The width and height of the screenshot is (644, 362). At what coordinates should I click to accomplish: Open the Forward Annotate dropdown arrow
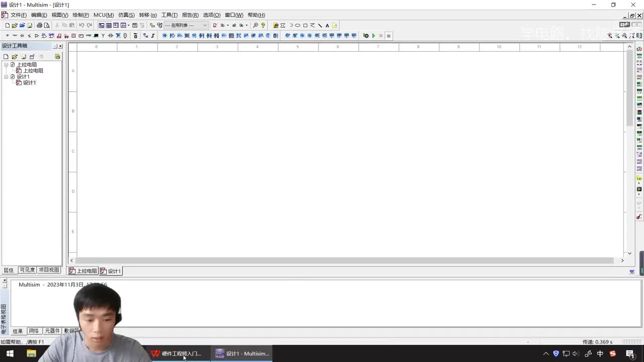[247, 25]
